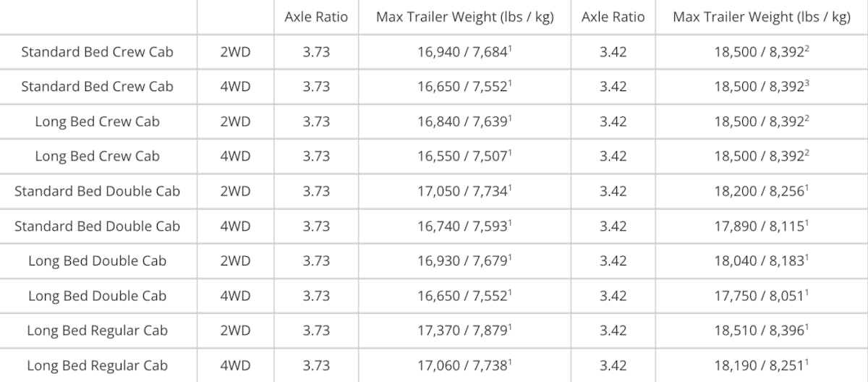
Task: Select Standard Bed Double Cab label in 4WD row
Action: point(98,226)
